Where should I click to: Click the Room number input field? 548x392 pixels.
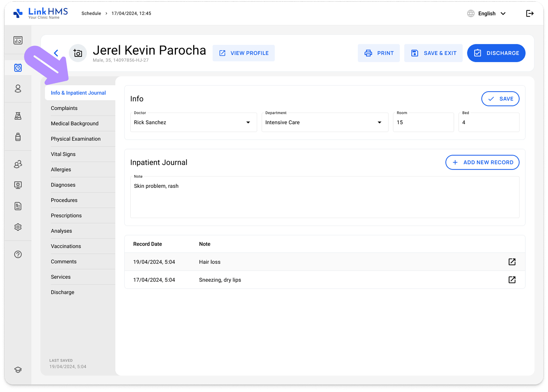point(423,122)
